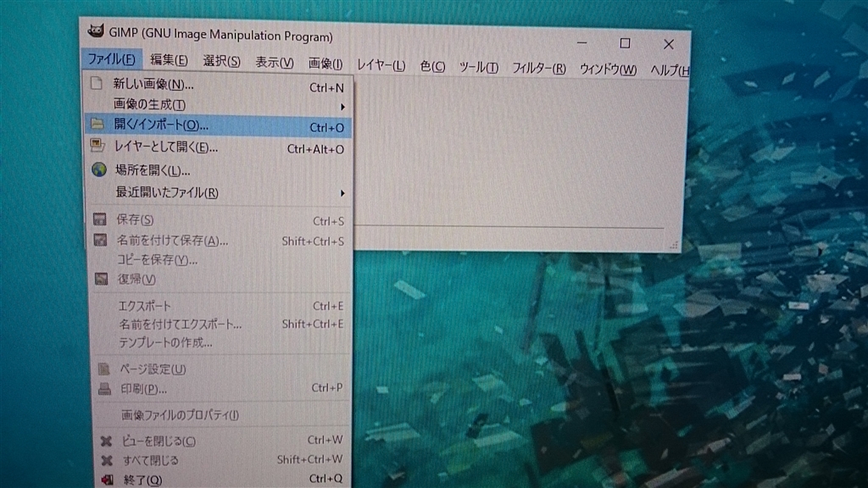Click the open as layers icon

pos(97,146)
